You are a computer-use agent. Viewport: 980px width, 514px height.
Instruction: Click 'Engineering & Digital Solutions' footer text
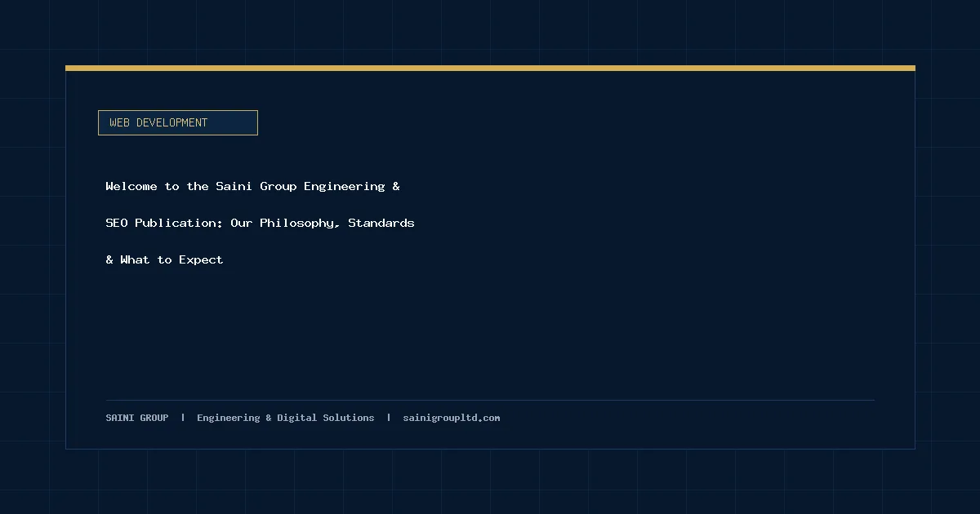tap(285, 418)
